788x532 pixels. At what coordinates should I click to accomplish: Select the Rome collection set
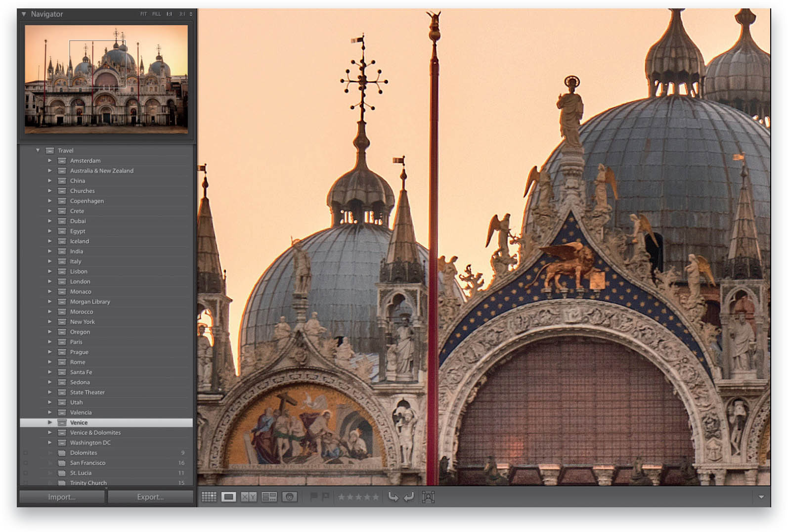106,362
